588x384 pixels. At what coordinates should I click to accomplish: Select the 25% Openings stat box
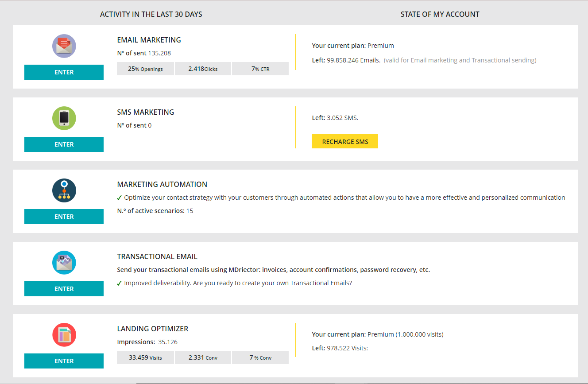145,69
